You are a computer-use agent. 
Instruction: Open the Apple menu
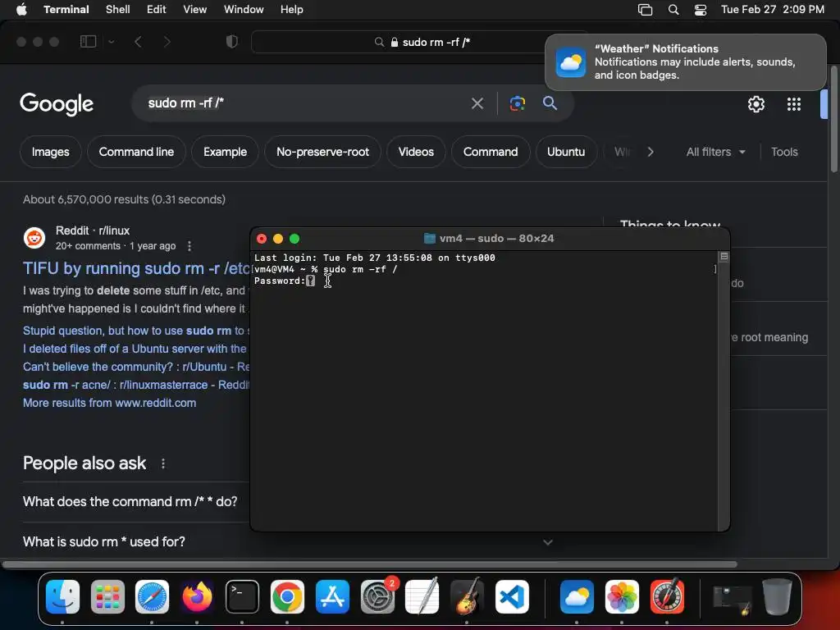pos(21,9)
